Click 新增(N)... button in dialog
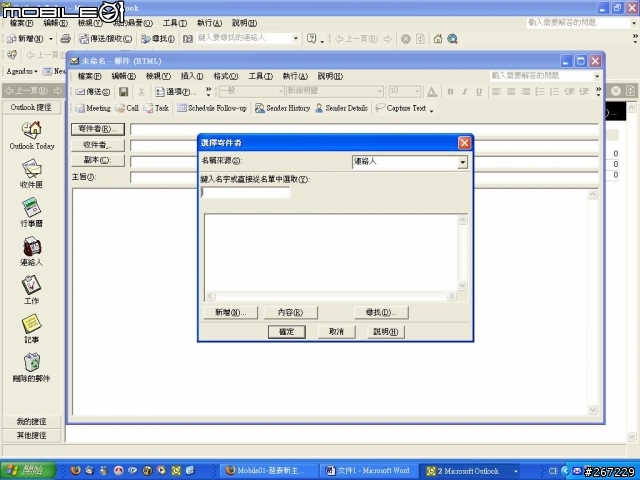640x480 pixels. pos(231,313)
